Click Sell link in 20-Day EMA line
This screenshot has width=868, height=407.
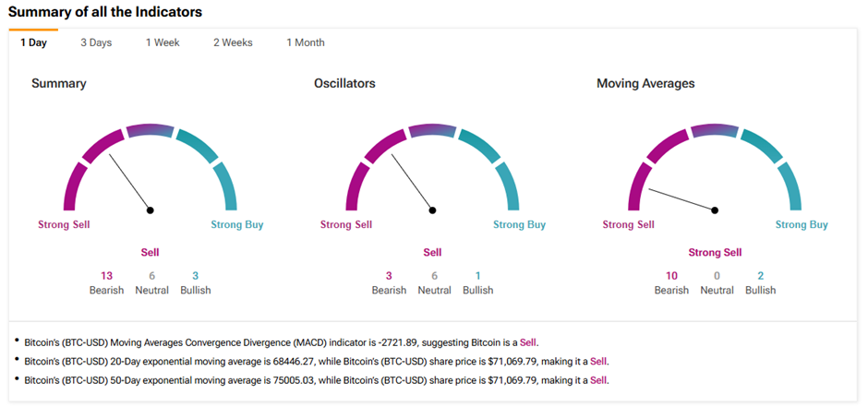(x=598, y=361)
